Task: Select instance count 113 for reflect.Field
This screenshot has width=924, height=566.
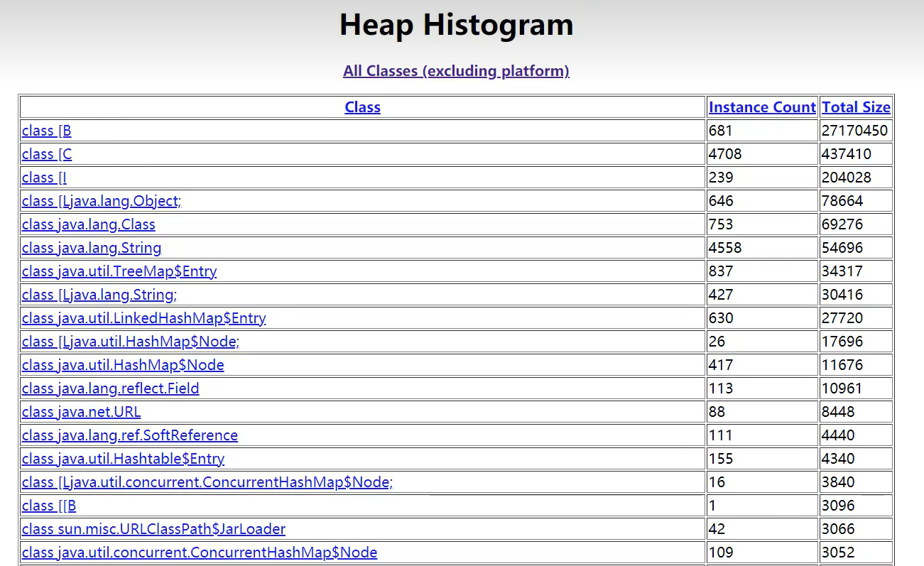Action: 721,388
